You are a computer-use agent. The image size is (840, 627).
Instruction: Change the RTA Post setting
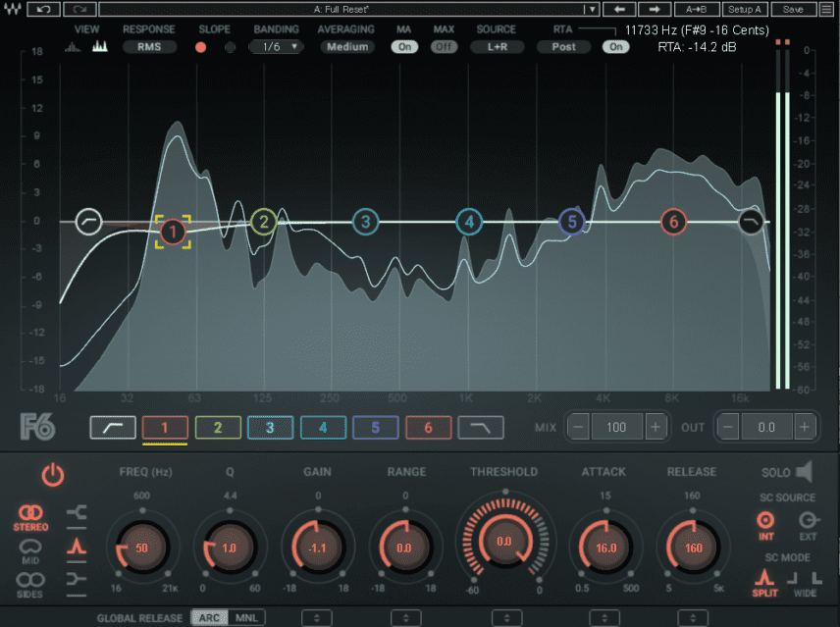click(563, 47)
